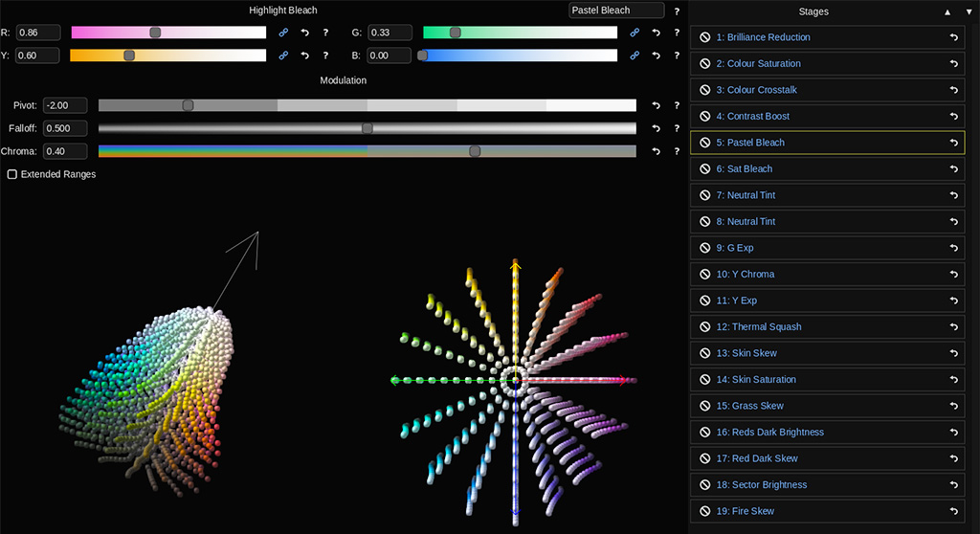980x534 pixels.
Task: Toggle bypass on 6: Sat Bleach
Action: [705, 168]
